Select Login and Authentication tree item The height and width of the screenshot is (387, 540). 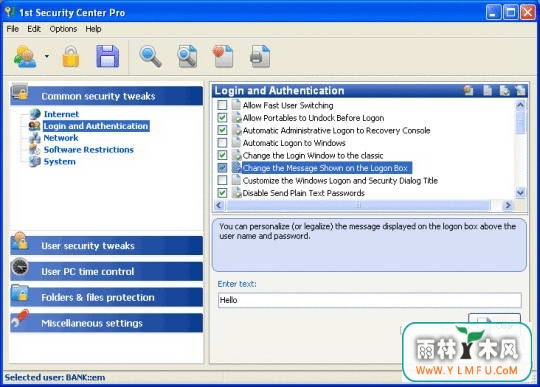click(x=96, y=126)
